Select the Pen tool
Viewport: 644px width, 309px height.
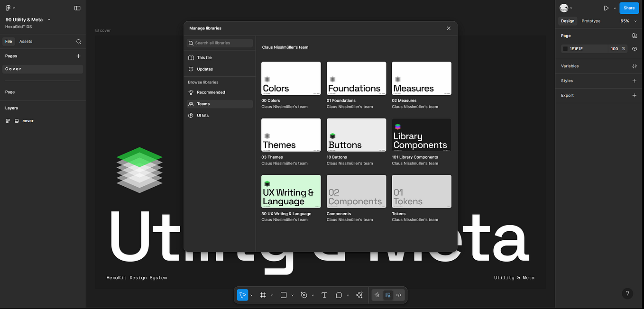tap(304, 295)
